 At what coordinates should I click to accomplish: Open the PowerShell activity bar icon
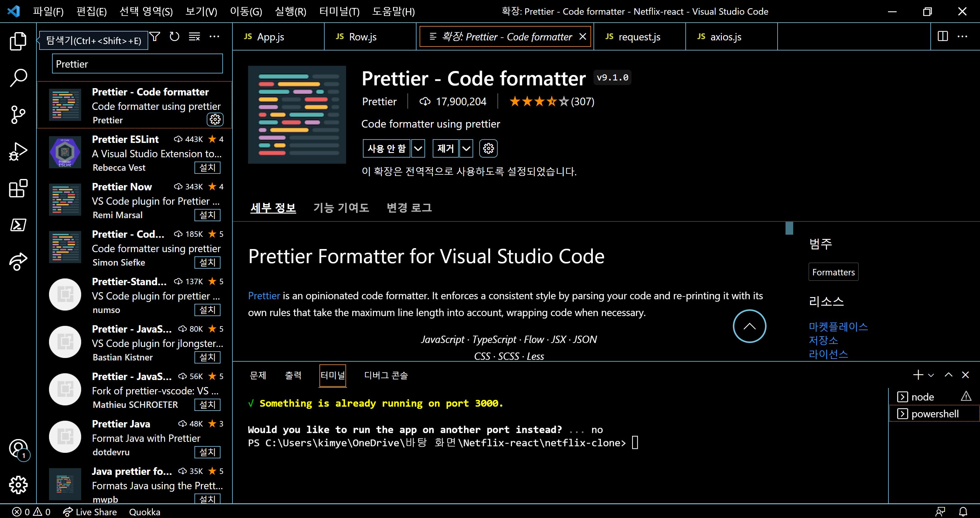(x=18, y=225)
